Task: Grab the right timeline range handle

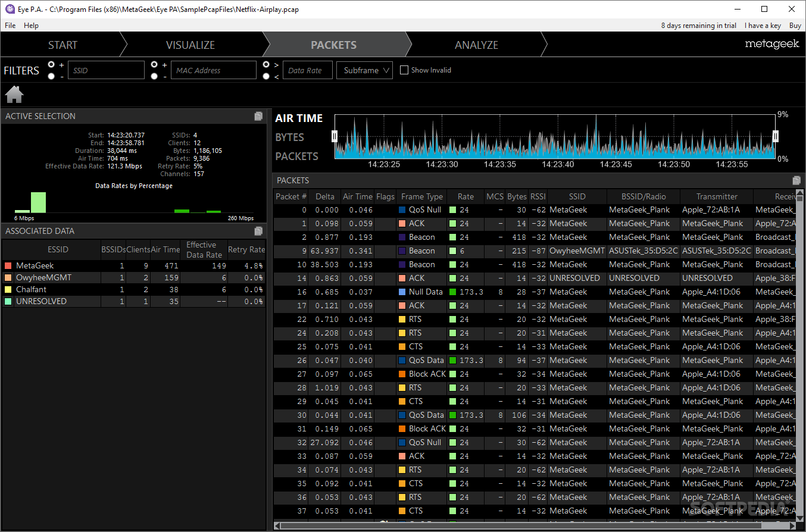Action: click(x=776, y=136)
